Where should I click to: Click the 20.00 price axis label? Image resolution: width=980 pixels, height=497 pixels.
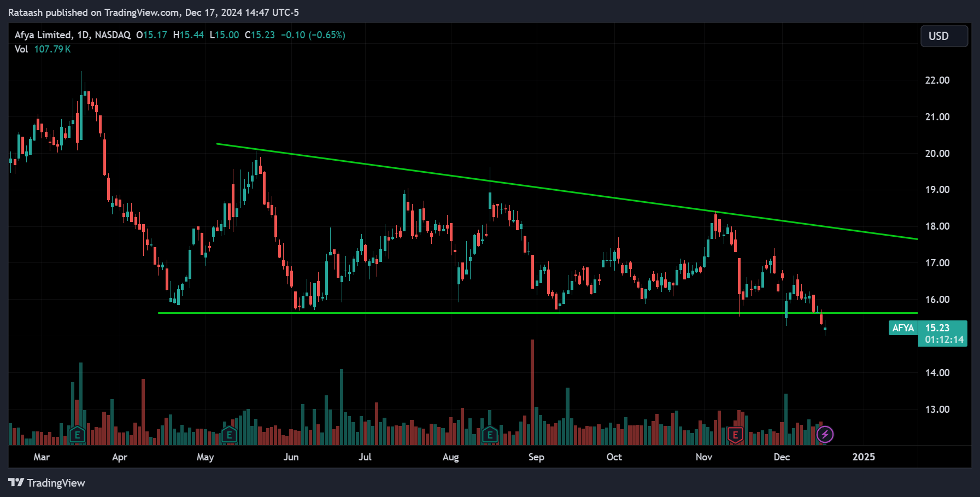(x=937, y=154)
